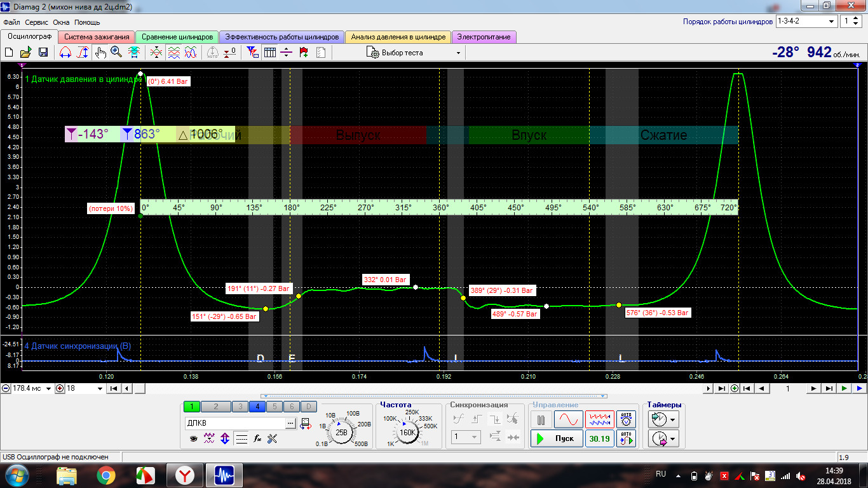Expand the cylinder firing order 1-3-4-2 dropdown

[832, 21]
